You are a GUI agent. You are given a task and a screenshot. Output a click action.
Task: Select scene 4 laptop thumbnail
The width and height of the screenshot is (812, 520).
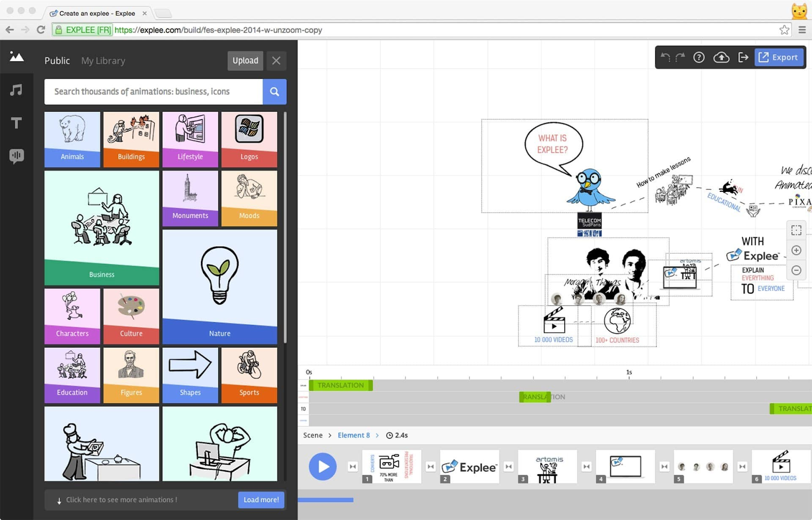point(625,466)
